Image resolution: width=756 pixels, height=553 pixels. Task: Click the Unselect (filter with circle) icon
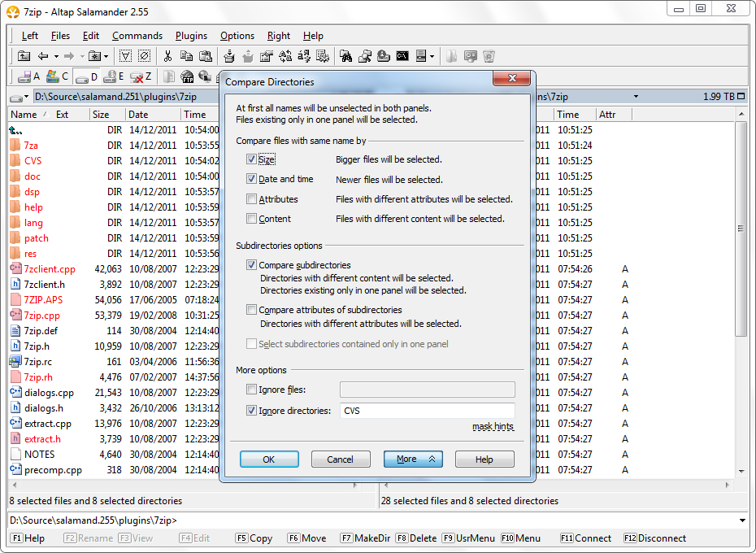(x=144, y=56)
